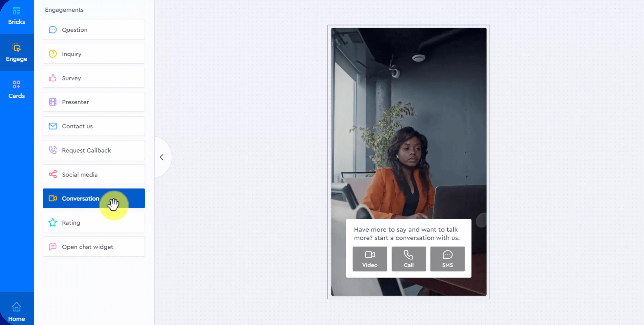This screenshot has width=644, height=325.
Task: Click the Survey engagement icon
Action: tap(52, 78)
